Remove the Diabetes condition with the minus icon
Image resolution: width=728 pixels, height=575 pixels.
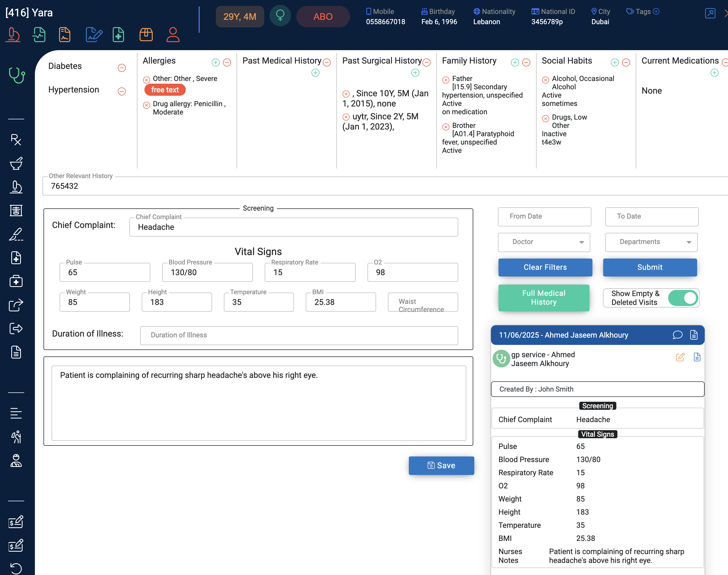tap(122, 68)
